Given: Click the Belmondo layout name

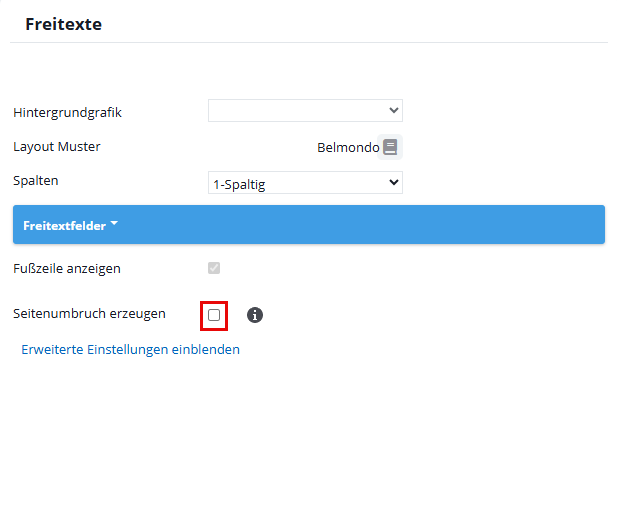Looking at the screenshot, I should pos(347,148).
